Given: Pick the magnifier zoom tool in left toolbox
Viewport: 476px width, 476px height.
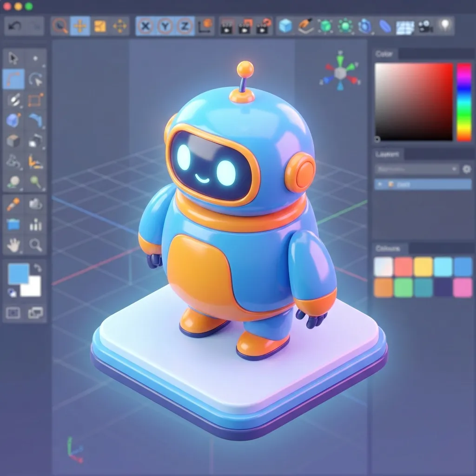Looking at the screenshot, I should tap(36, 245).
